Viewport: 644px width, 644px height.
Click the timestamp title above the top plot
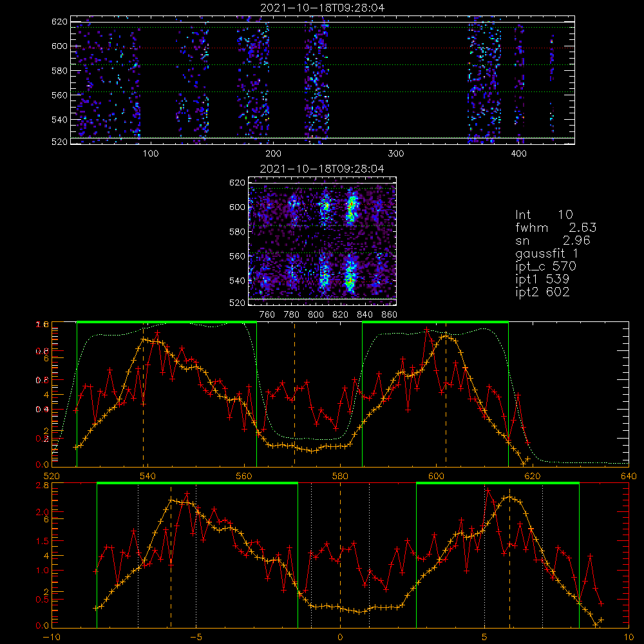coord(323,8)
